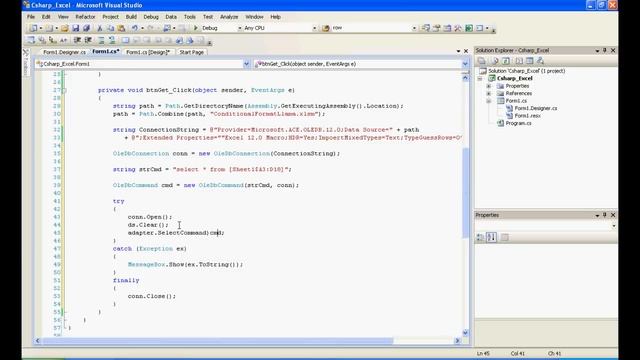Click editor scroll-down arrow
The image size is (640, 360).
click(465, 333)
